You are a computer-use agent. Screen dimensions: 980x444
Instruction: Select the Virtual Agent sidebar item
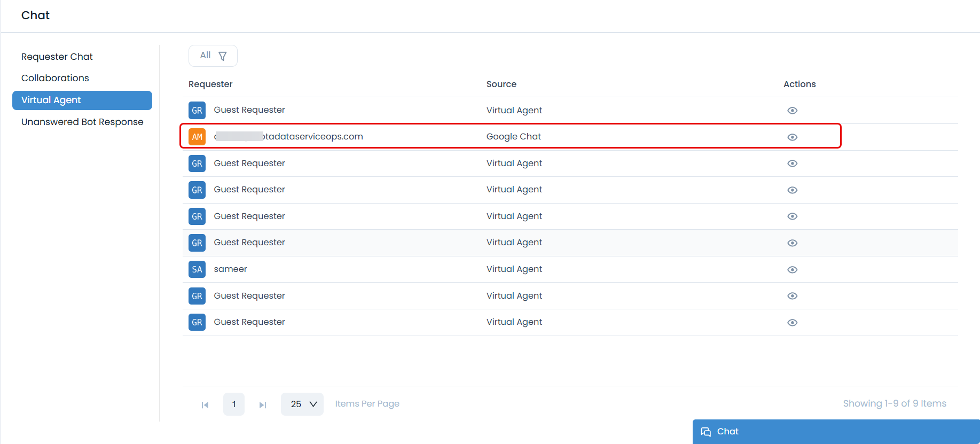82,100
